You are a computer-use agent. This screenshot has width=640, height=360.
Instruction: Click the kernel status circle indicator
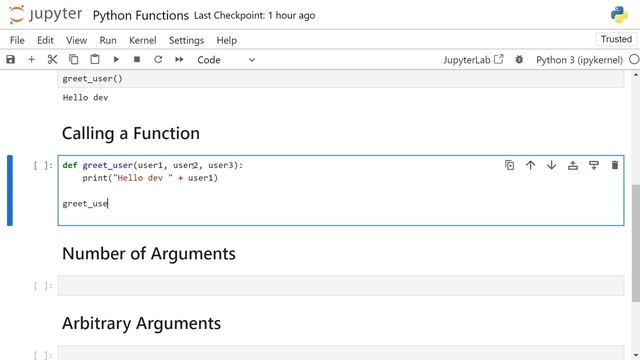click(x=634, y=60)
